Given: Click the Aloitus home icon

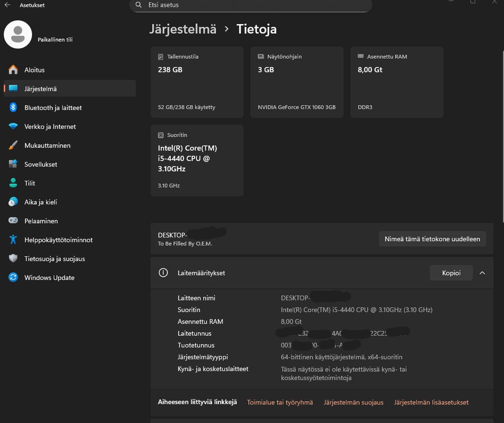Looking at the screenshot, I should [x=14, y=70].
